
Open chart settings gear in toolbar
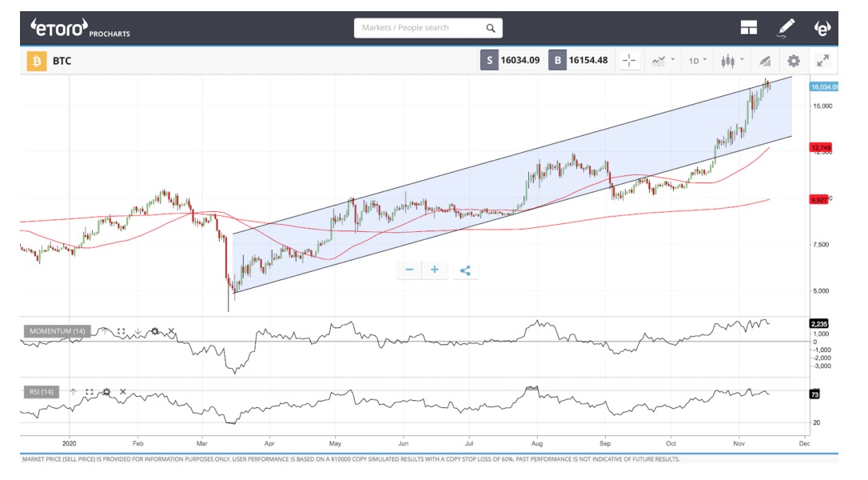[x=793, y=61]
